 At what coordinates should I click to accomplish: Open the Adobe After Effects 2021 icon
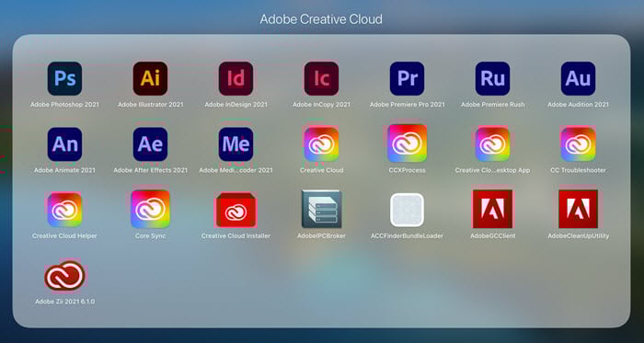(150, 144)
